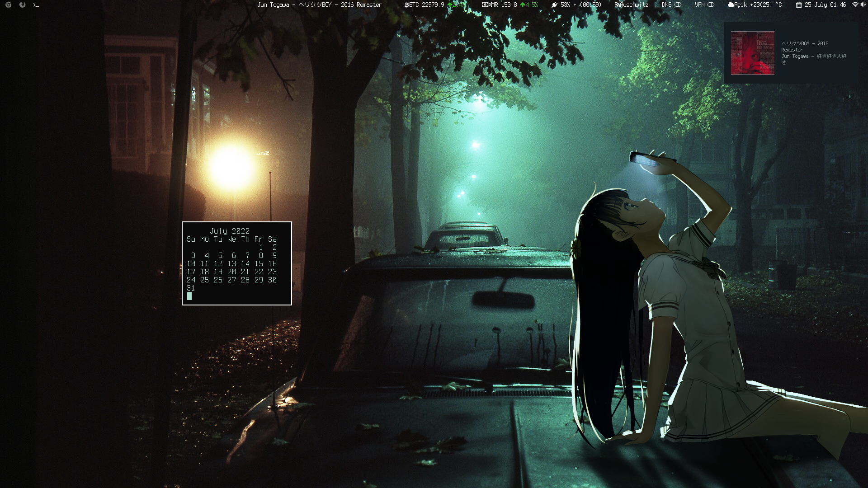Click the date and time 25 July 01:46
Viewport: 868px width, 488px height.
pos(825,5)
